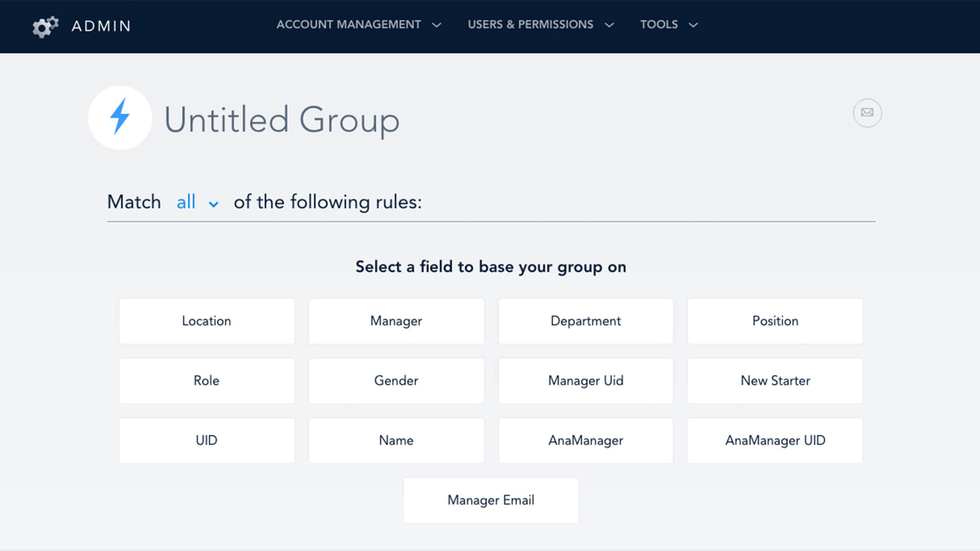Viewport: 980px width, 551px height.
Task: Pick the Manager Email field
Action: (491, 500)
